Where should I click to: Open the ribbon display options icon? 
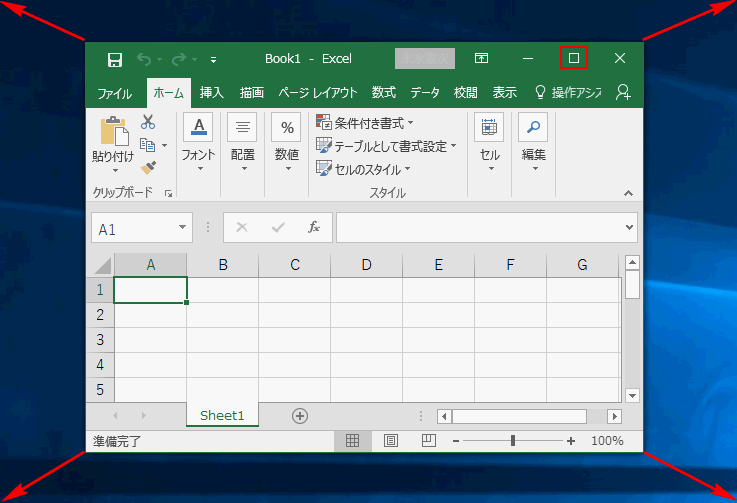(x=481, y=59)
